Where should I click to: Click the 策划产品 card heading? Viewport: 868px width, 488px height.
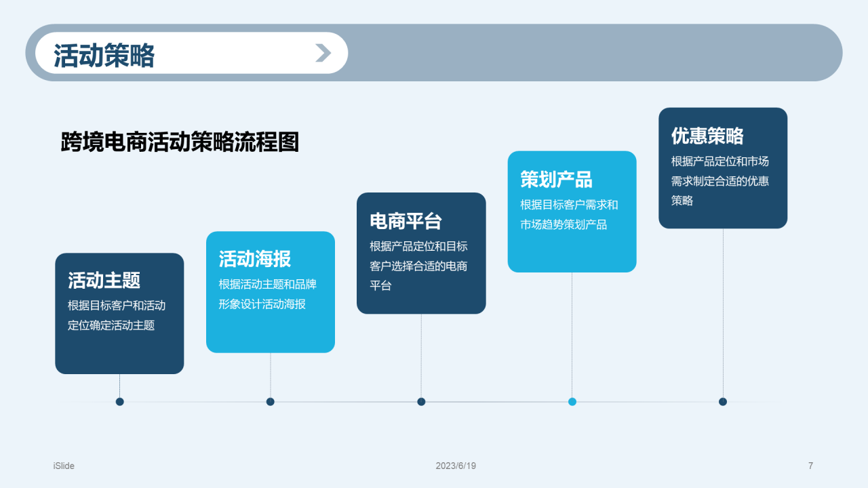coord(556,179)
